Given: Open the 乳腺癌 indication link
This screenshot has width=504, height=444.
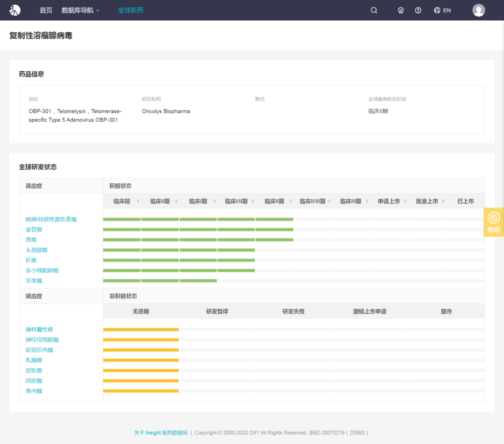Looking at the screenshot, I should (34, 361).
